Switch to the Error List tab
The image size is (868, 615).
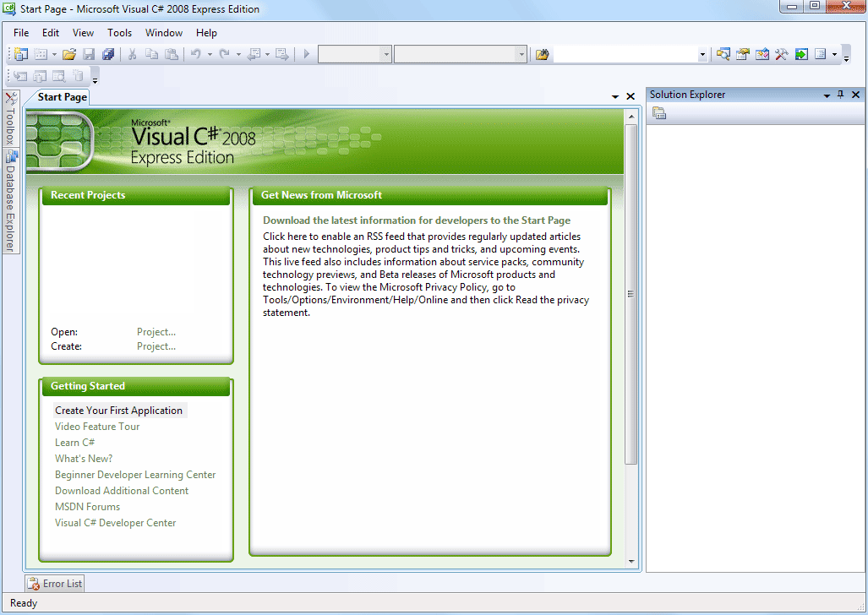pyautogui.click(x=55, y=583)
